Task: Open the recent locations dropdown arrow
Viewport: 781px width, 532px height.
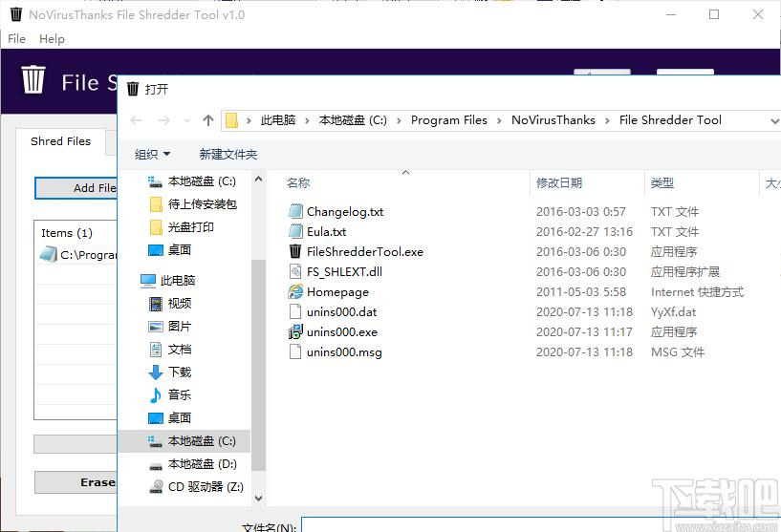Action: 186,120
